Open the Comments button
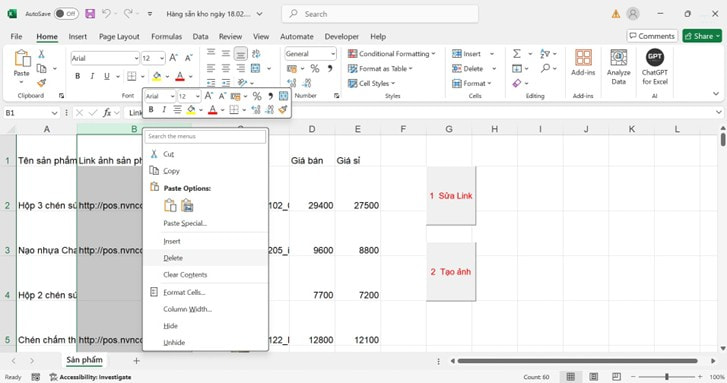This screenshot has height=383, width=727. click(x=652, y=36)
